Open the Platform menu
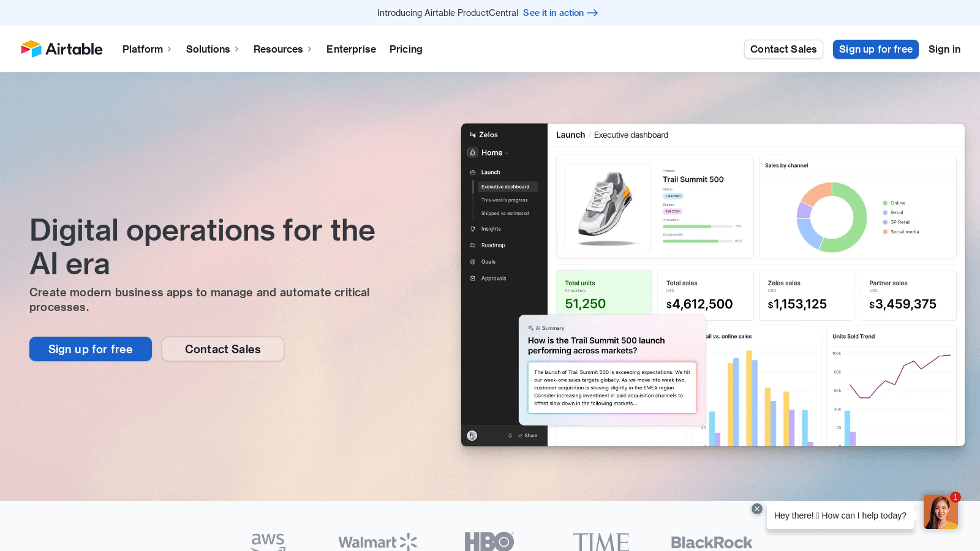The height and width of the screenshot is (551, 980). click(x=147, y=49)
